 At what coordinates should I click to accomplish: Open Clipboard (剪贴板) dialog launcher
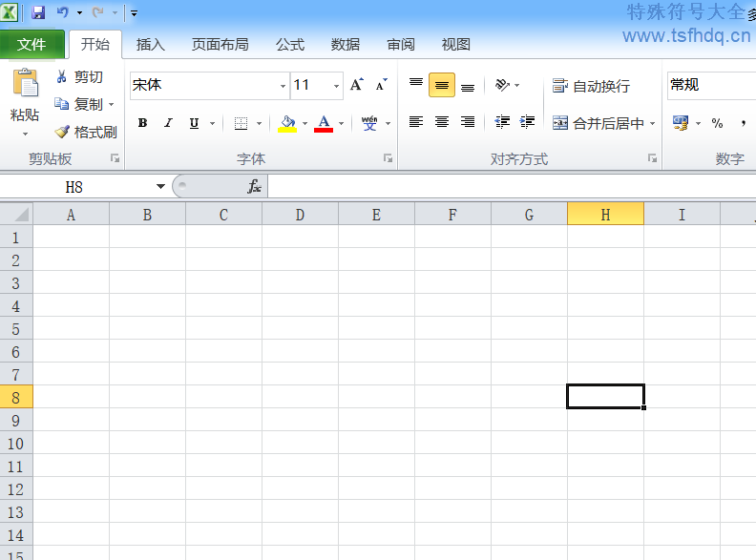pos(115,158)
